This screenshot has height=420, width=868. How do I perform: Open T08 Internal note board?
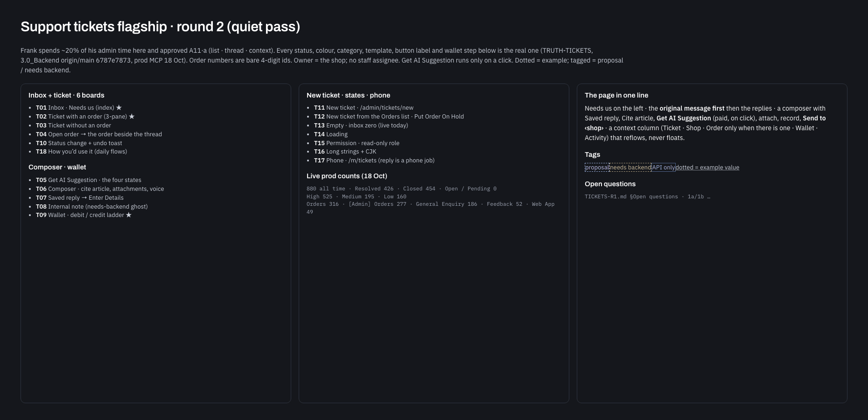pos(92,207)
